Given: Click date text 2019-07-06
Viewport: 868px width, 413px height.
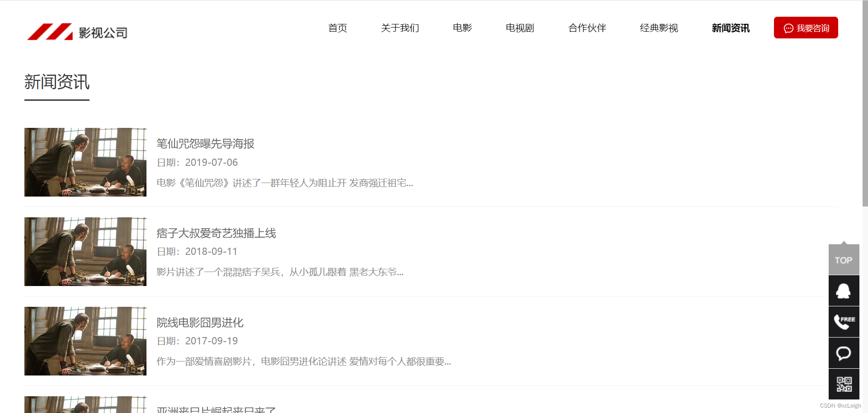Looking at the screenshot, I should coord(211,162).
